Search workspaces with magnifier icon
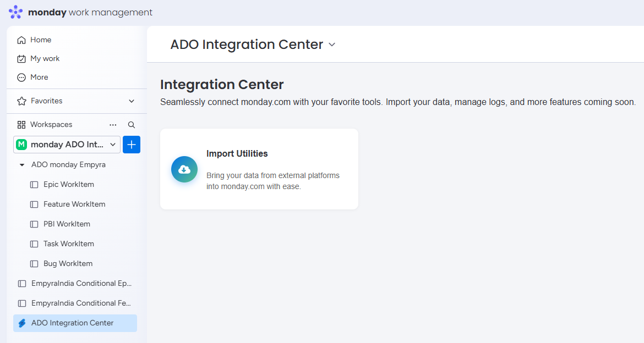 (132, 125)
